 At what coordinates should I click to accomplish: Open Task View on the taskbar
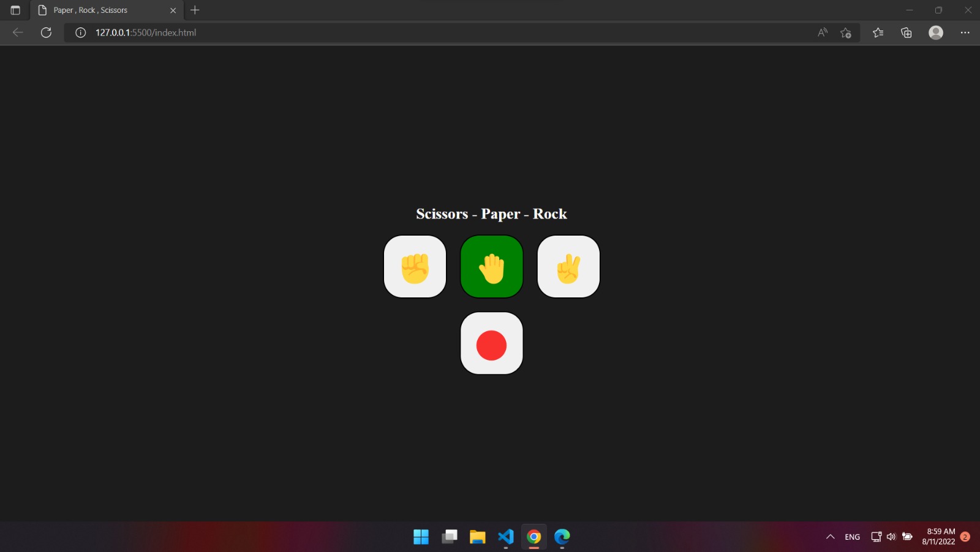450,537
